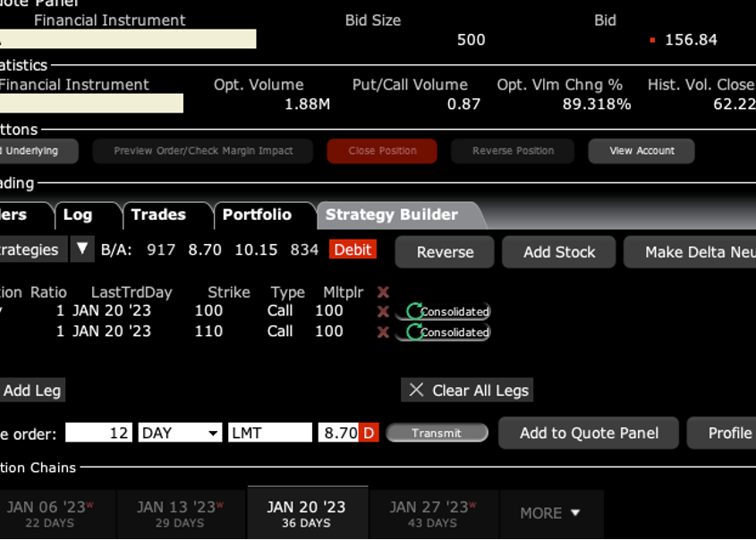Click the red D debit indicator by price
The width and height of the screenshot is (756, 540).
(x=369, y=433)
